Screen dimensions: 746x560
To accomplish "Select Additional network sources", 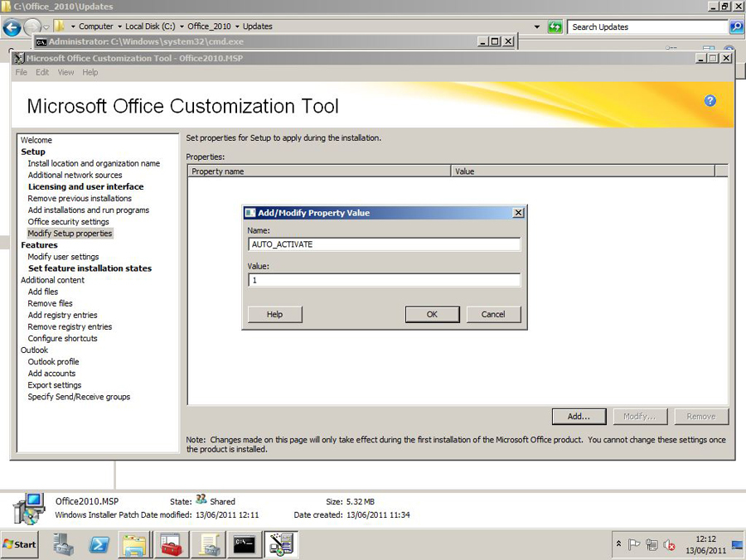I will pyautogui.click(x=75, y=175).
